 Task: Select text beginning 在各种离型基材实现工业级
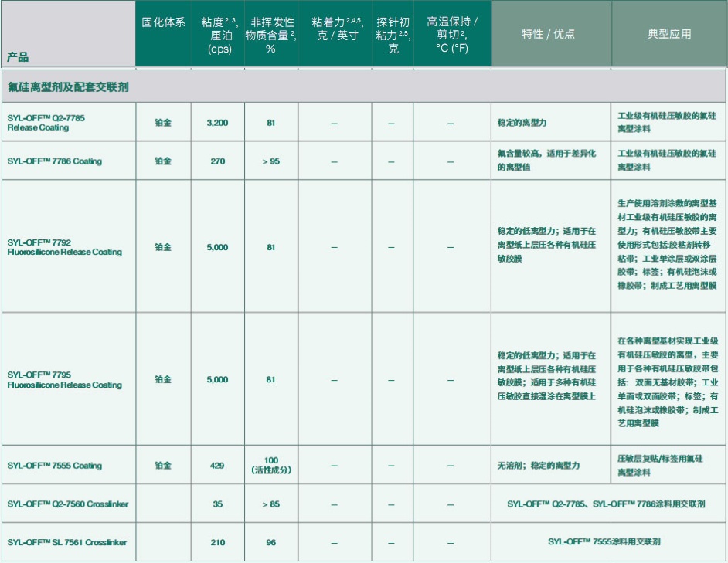pos(668,382)
